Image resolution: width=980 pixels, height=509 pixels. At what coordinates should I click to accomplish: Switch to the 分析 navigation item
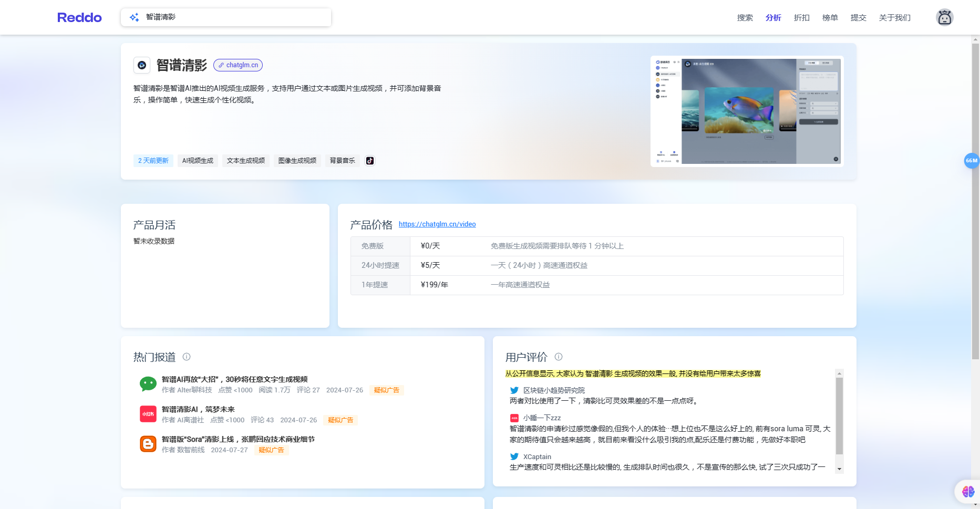(773, 18)
